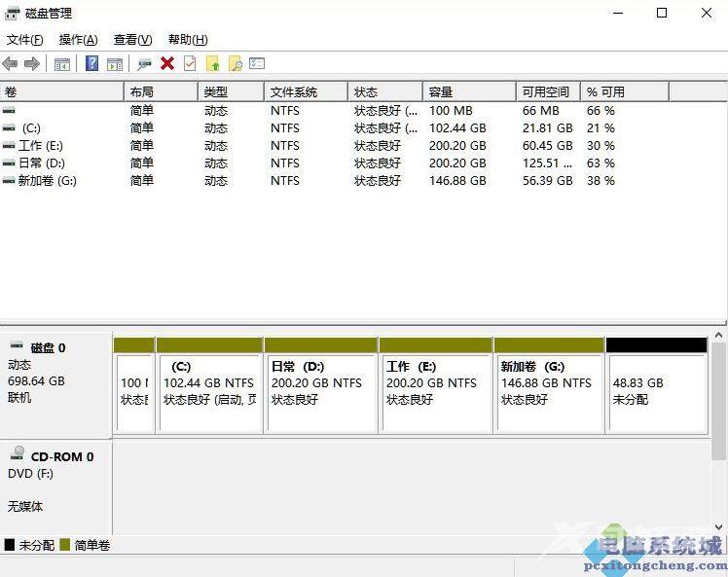Toggle the show/hide console tree icon

pos(62,64)
